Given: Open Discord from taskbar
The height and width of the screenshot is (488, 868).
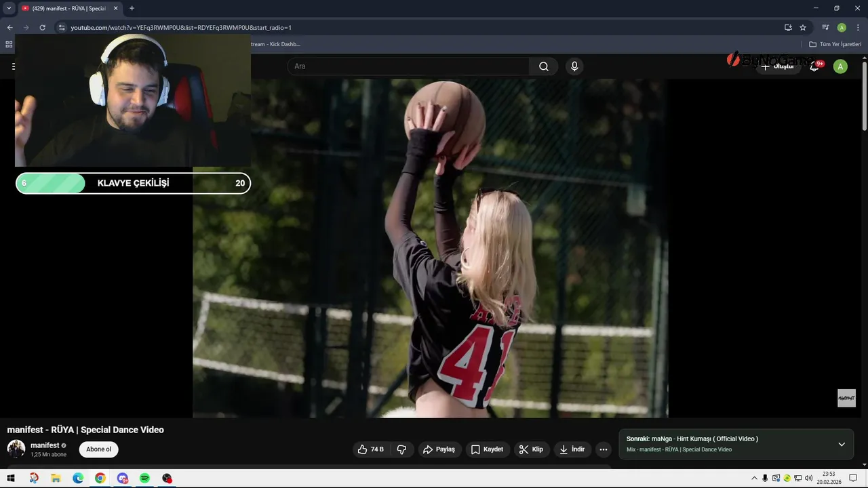Looking at the screenshot, I should [123, 479].
